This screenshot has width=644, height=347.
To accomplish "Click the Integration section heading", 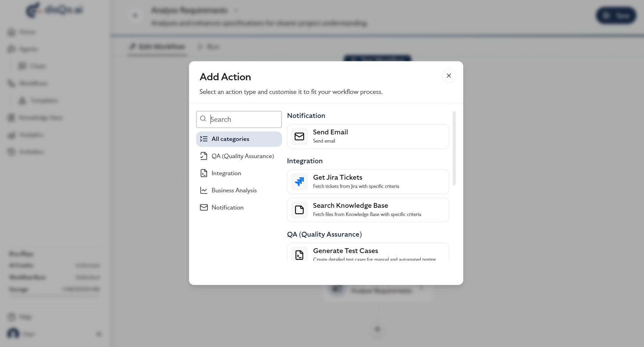I will (x=305, y=161).
